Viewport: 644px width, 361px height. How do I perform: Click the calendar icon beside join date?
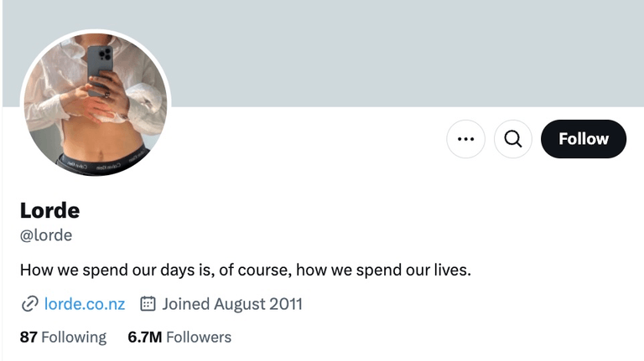point(148,304)
